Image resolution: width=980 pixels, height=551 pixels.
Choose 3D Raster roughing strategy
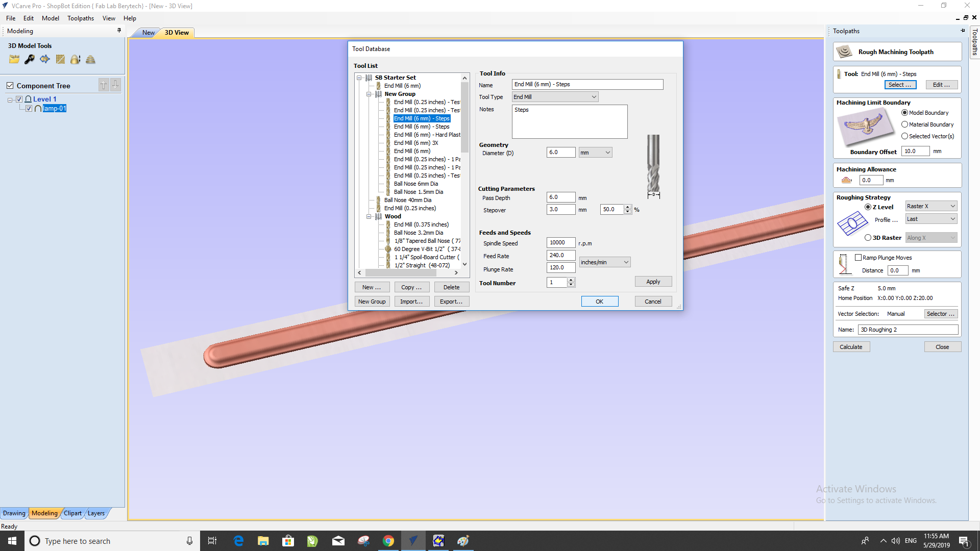[x=868, y=238]
